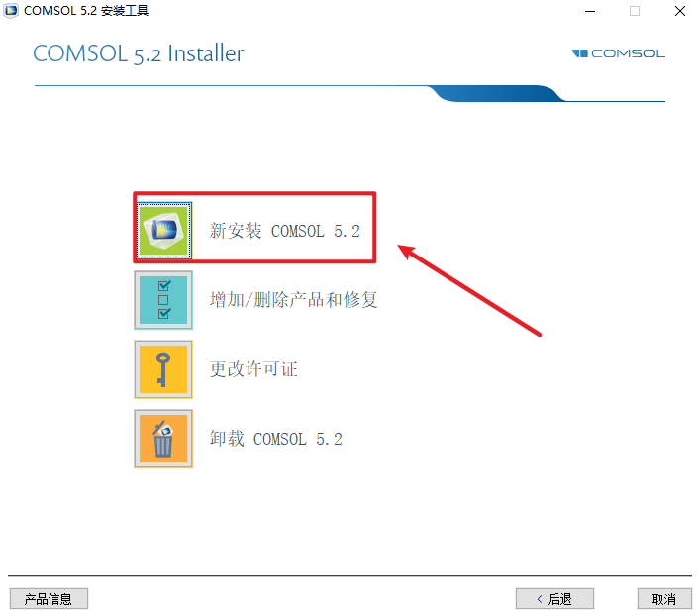697x616 pixels.
Task: Click the red arrow pointing to new install
Action: click(469, 290)
